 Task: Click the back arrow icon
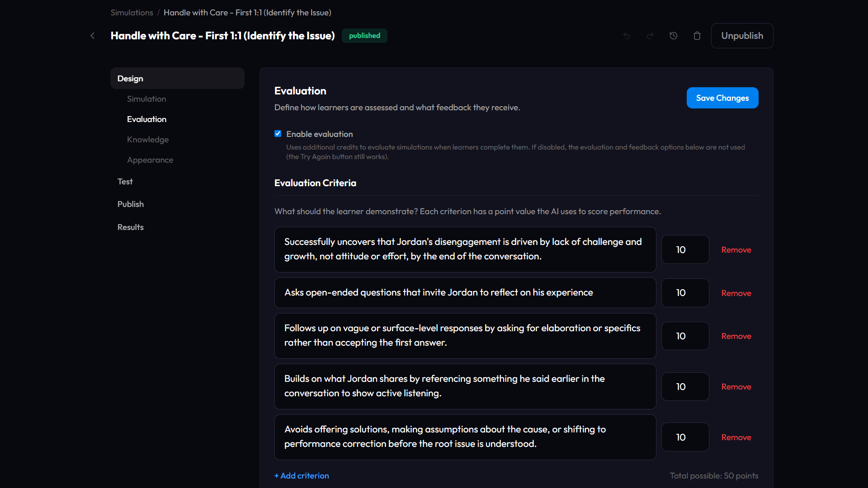pos(93,36)
